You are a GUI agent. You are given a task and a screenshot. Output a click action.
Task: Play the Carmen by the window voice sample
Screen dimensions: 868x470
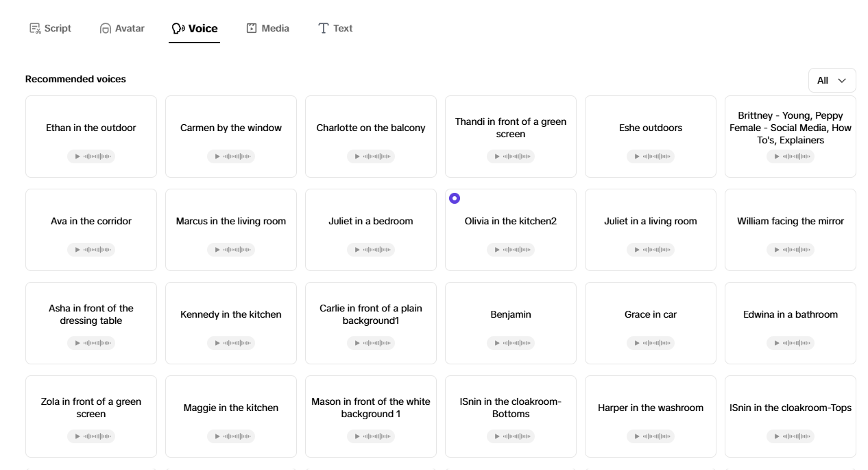coord(231,156)
